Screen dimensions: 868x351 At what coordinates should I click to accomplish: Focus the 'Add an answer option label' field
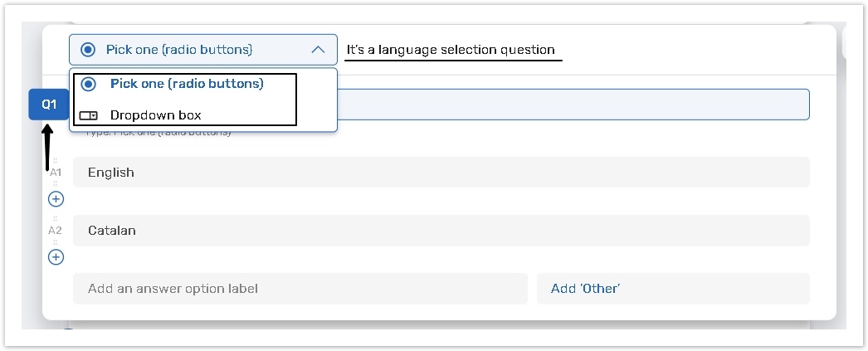click(300, 289)
